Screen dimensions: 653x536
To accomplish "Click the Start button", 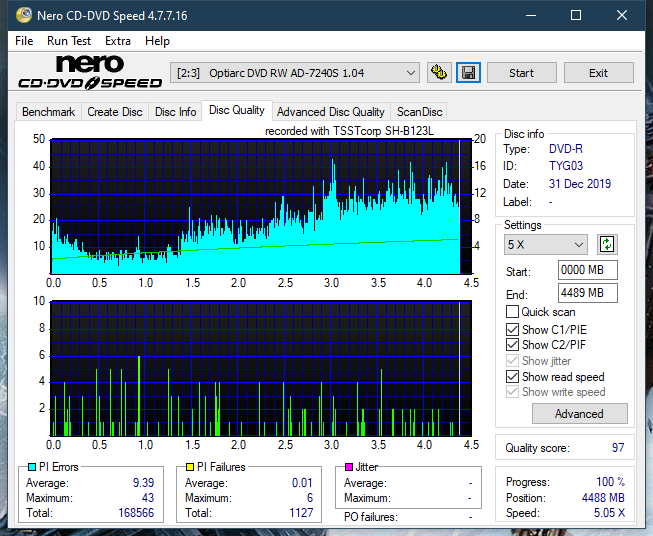I will (x=521, y=73).
